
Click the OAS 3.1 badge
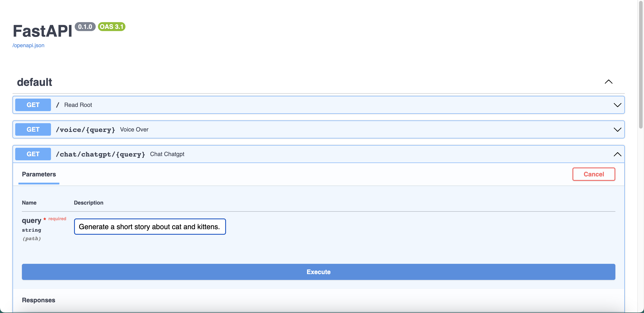click(x=112, y=27)
